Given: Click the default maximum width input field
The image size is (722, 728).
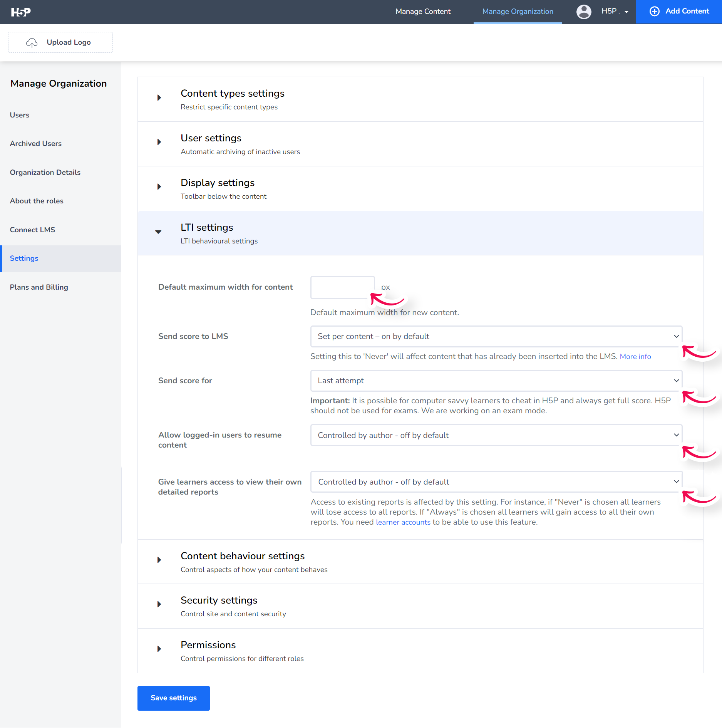Looking at the screenshot, I should (342, 287).
